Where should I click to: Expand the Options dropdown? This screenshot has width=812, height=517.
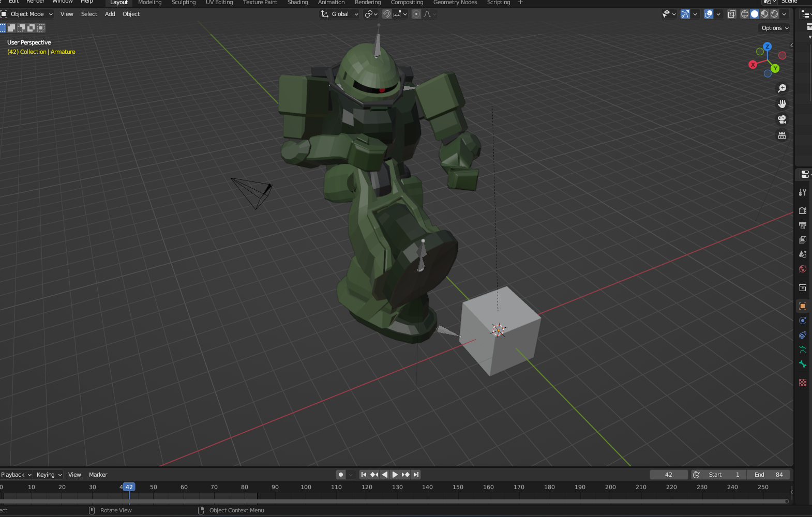(x=775, y=28)
